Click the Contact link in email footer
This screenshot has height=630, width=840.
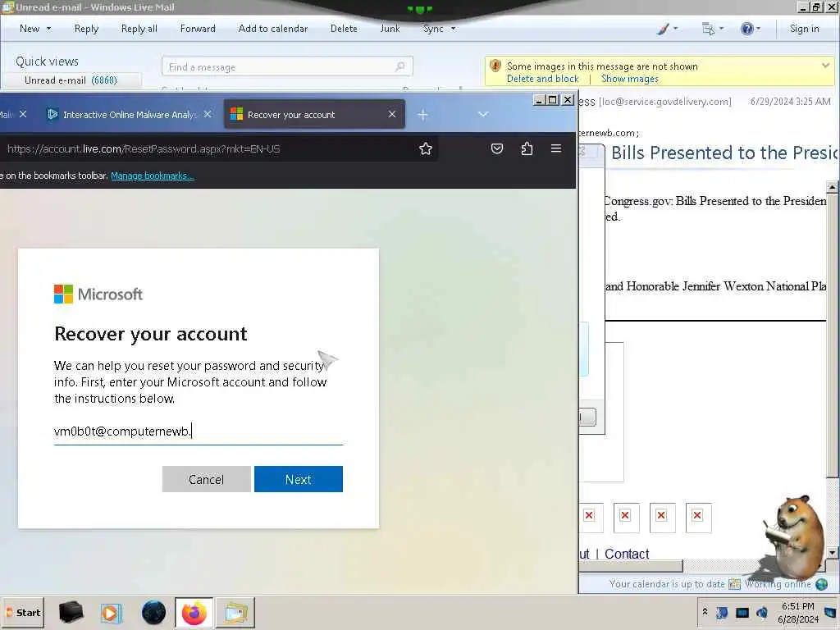click(626, 554)
